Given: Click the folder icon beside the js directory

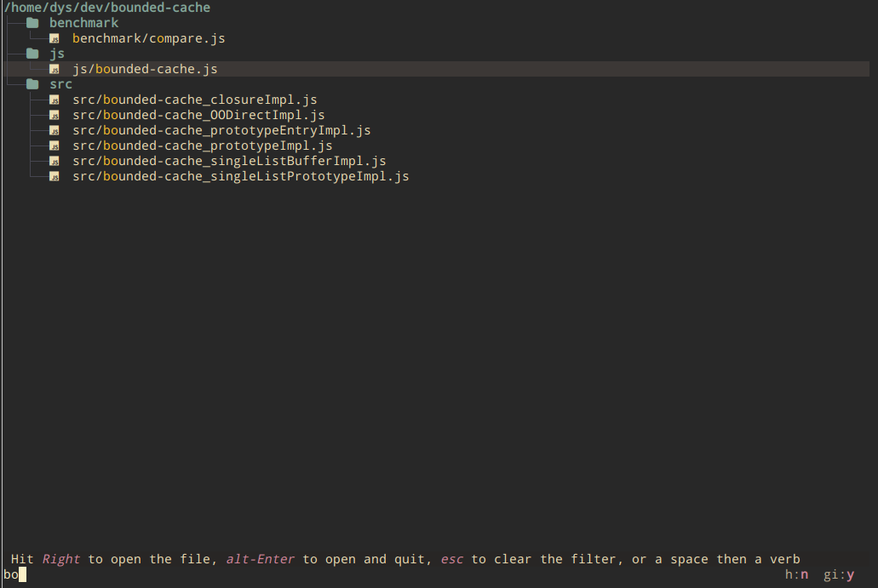Looking at the screenshot, I should (32, 53).
